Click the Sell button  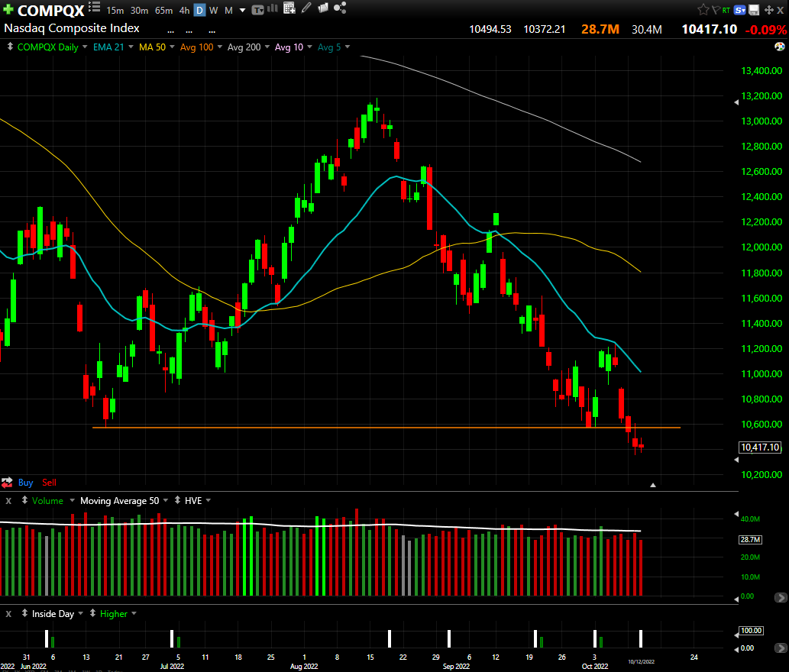click(x=50, y=483)
